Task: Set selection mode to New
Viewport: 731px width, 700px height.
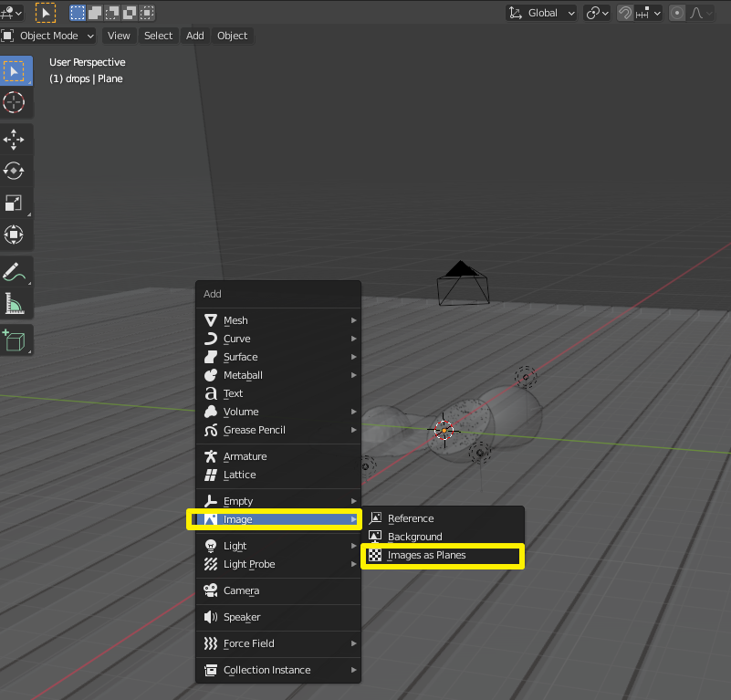Action: coord(78,13)
